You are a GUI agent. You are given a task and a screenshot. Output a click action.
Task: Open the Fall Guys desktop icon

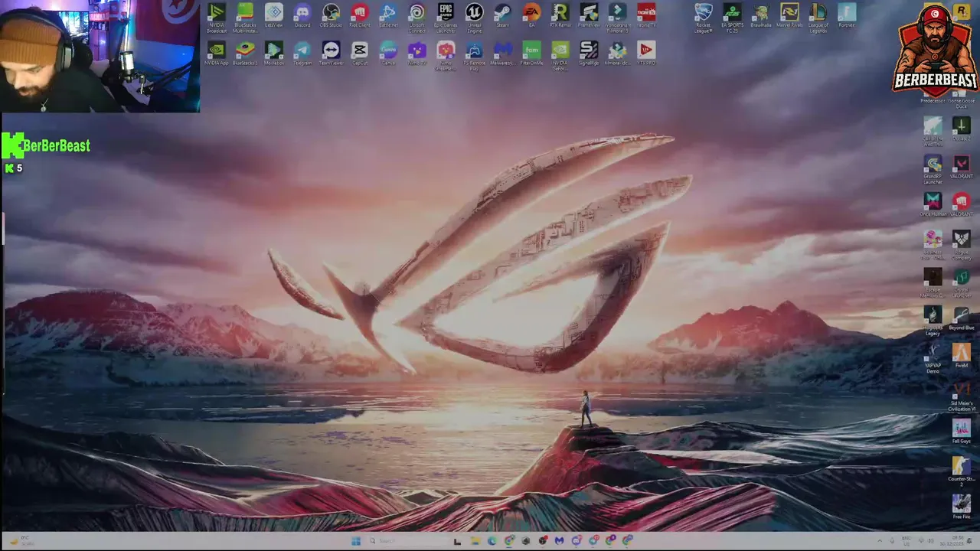962,431
